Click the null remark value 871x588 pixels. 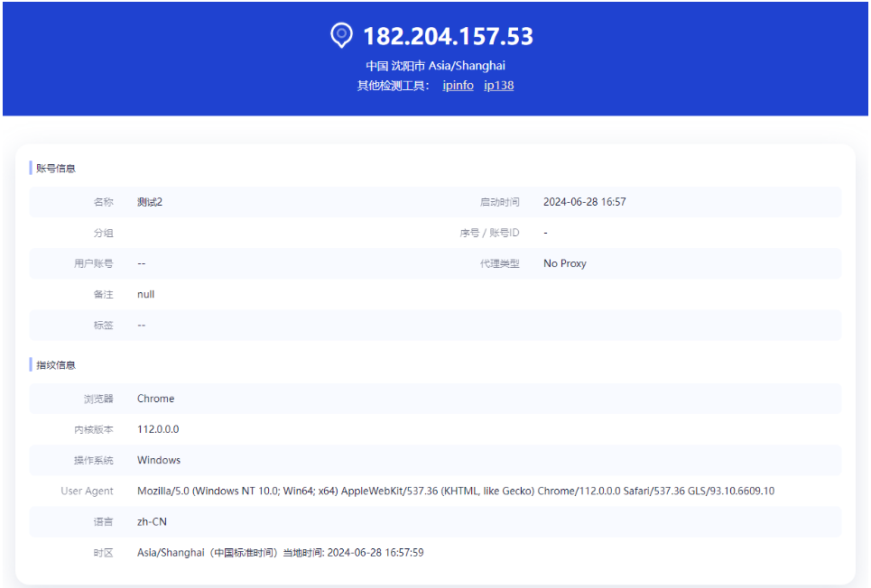(x=146, y=294)
